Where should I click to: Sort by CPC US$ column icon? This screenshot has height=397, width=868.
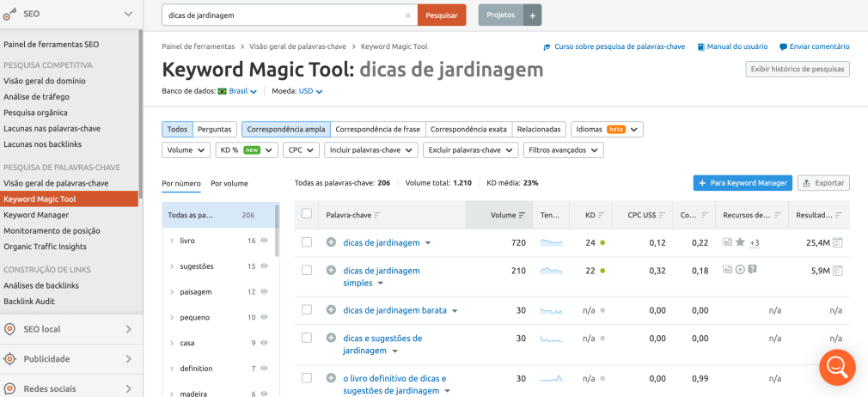tap(662, 216)
